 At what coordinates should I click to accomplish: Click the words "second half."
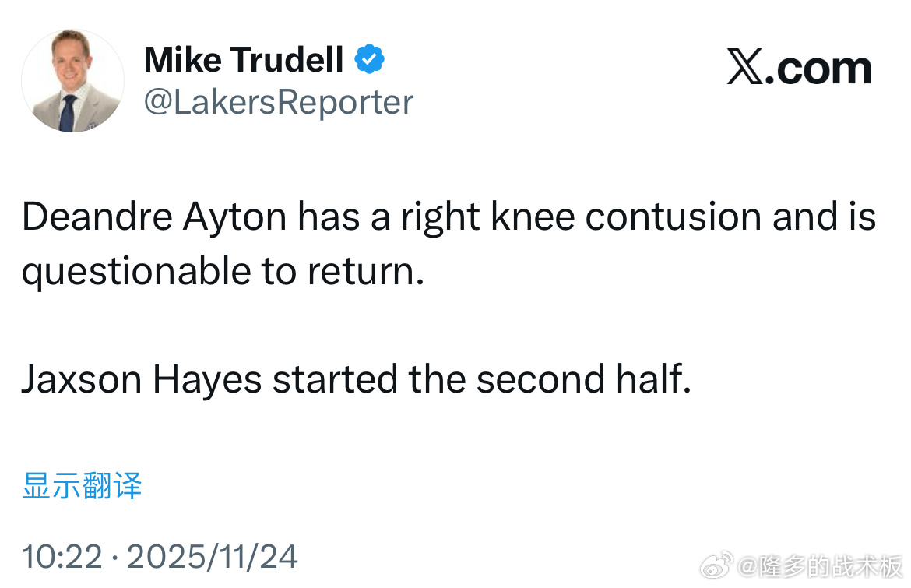tap(583, 380)
